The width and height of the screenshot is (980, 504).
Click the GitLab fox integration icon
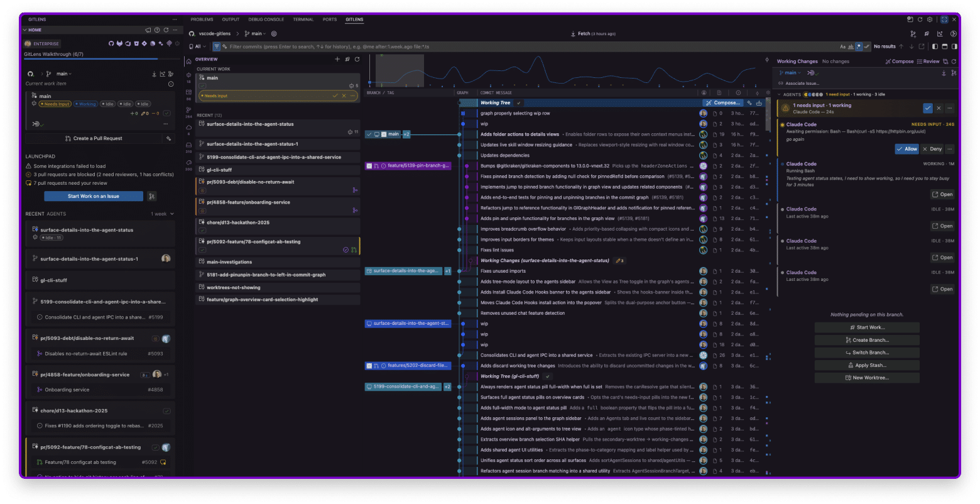point(119,43)
